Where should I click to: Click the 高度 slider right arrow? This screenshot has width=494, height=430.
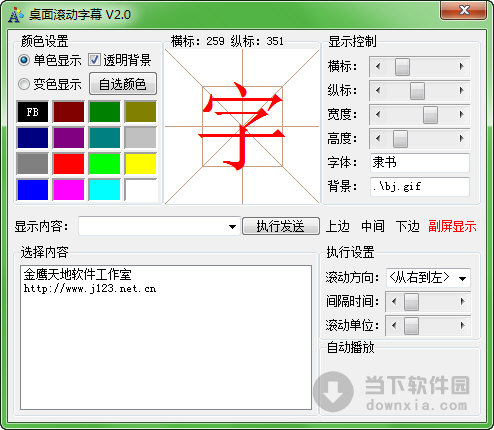(x=462, y=138)
